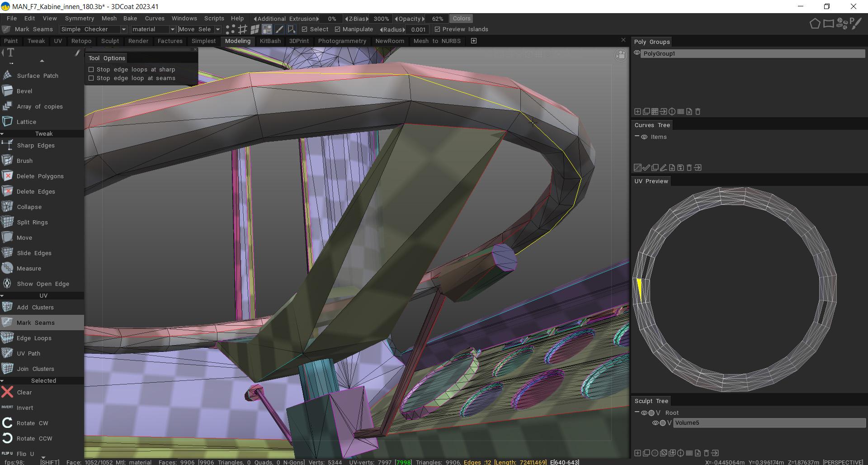
Task: Enable Stop edge loops at sharp
Action: (91, 70)
